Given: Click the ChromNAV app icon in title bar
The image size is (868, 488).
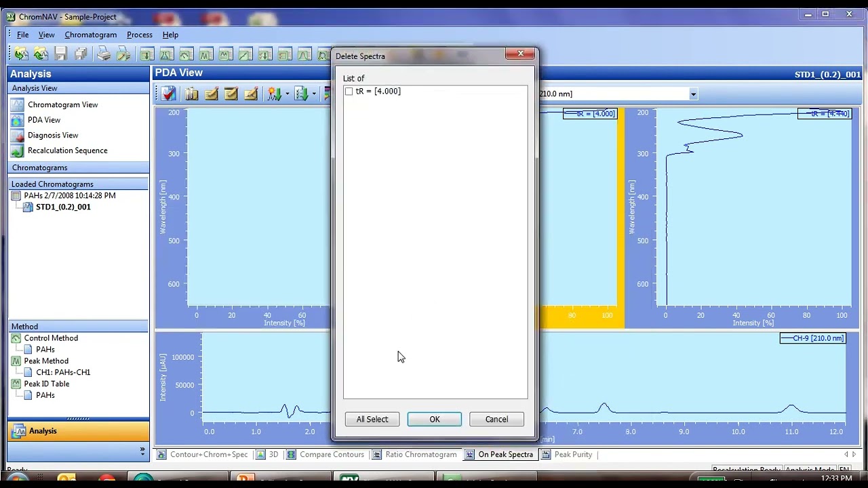Looking at the screenshot, I should coord(10,16).
